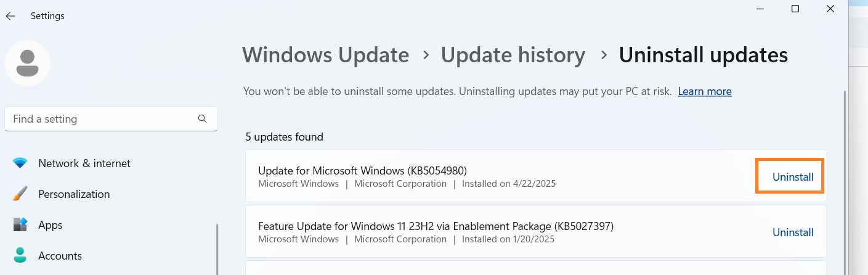Open Network & internet via Wi-Fi icon
This screenshot has height=275, width=868.
coord(20,163)
